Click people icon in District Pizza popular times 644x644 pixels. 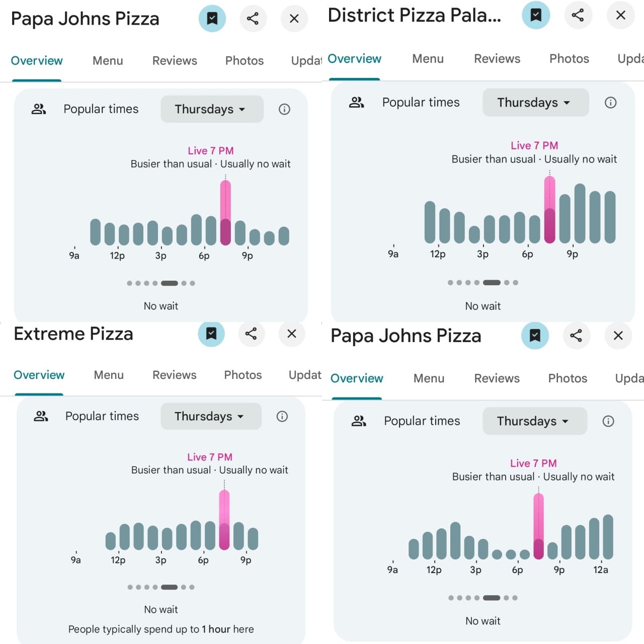(x=356, y=103)
